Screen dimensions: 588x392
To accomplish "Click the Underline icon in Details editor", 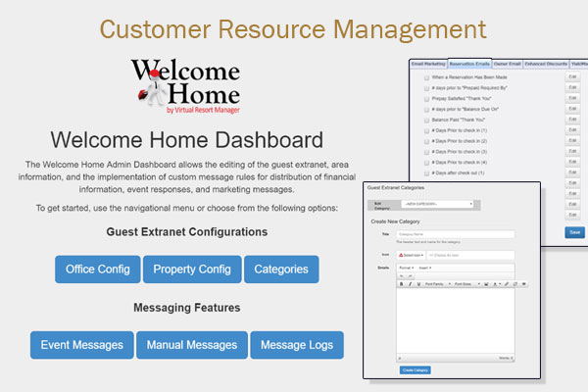I will 418,284.
